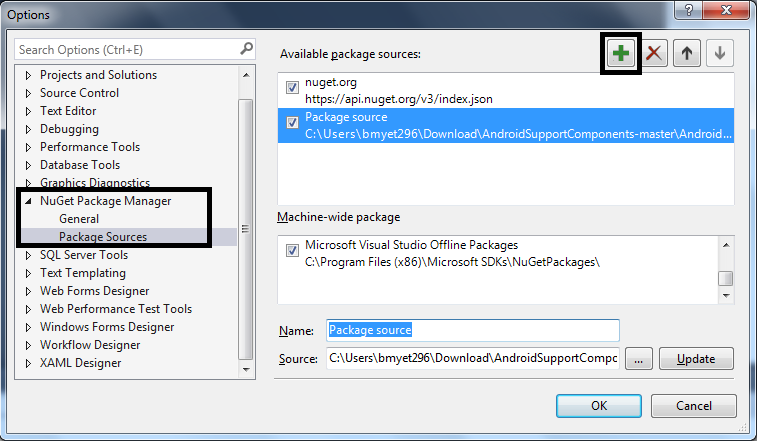
Task: Click the Source path input field
Action: click(x=473, y=358)
